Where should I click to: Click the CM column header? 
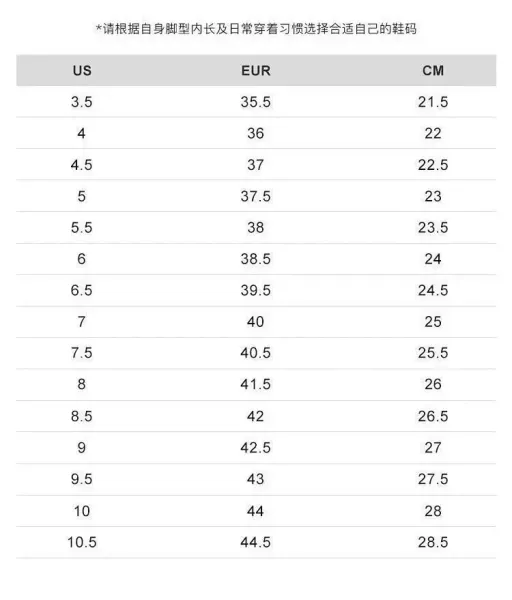tap(433, 71)
